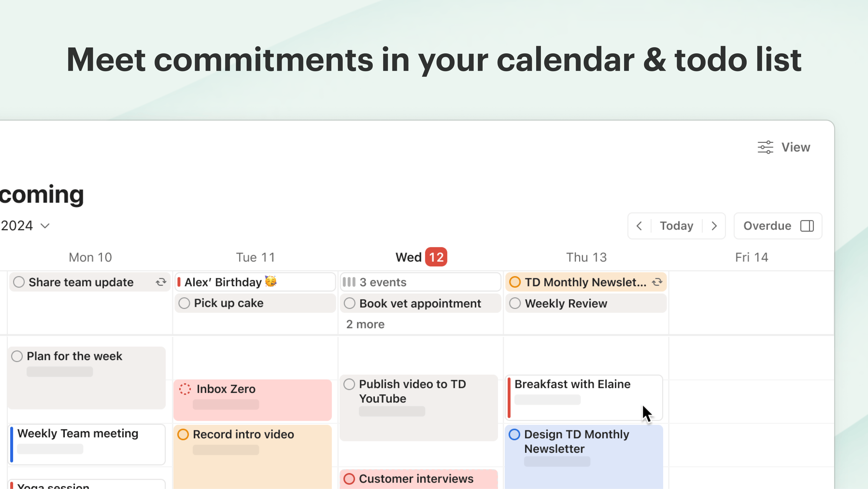This screenshot has width=868, height=489.
Task: Click blue circle on Design TD Monthly Newsletter
Action: point(514,435)
